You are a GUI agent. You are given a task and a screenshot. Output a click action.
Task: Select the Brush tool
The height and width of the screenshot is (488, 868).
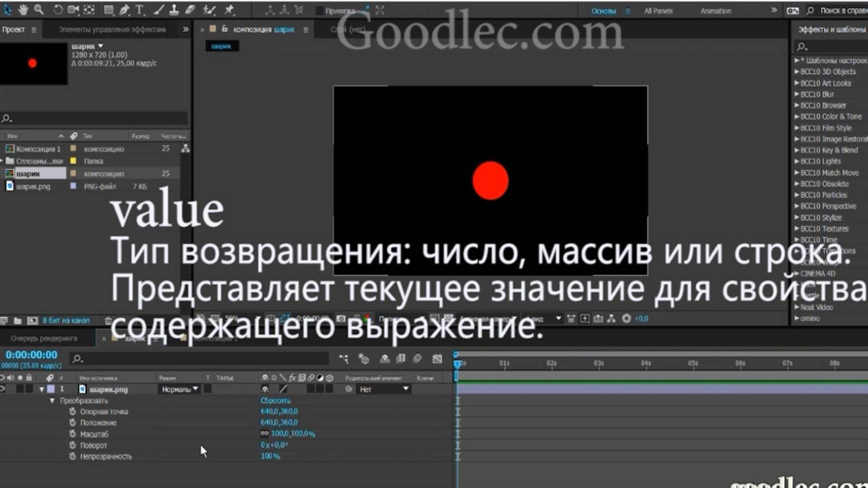click(158, 10)
